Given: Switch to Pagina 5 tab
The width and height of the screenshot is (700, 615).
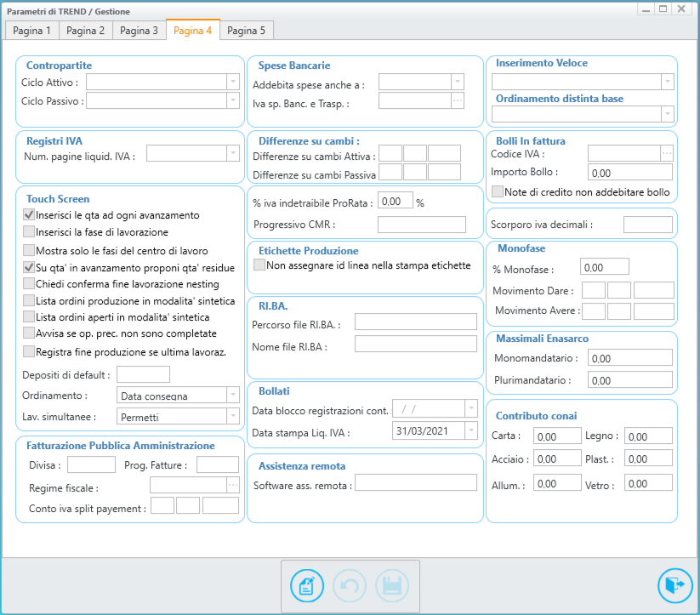Looking at the screenshot, I should 247,31.
